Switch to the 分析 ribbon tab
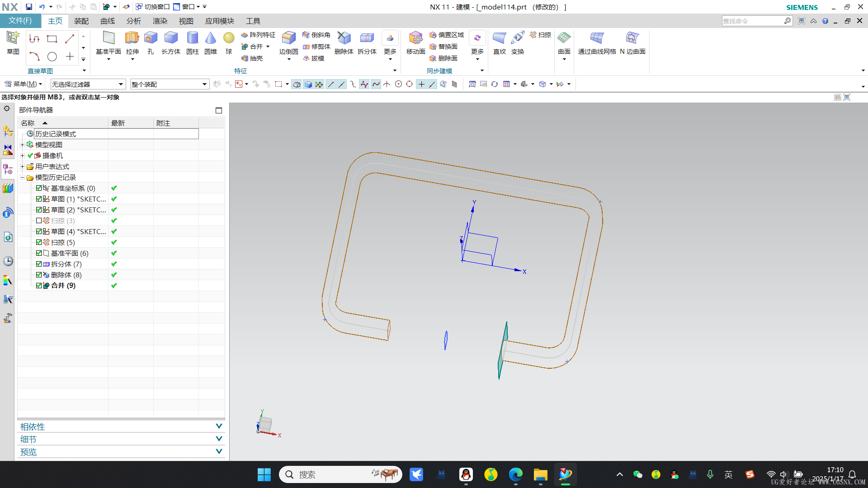 click(134, 21)
